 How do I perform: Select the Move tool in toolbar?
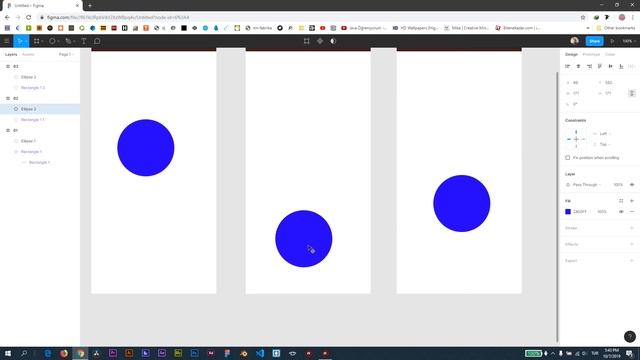19,41
